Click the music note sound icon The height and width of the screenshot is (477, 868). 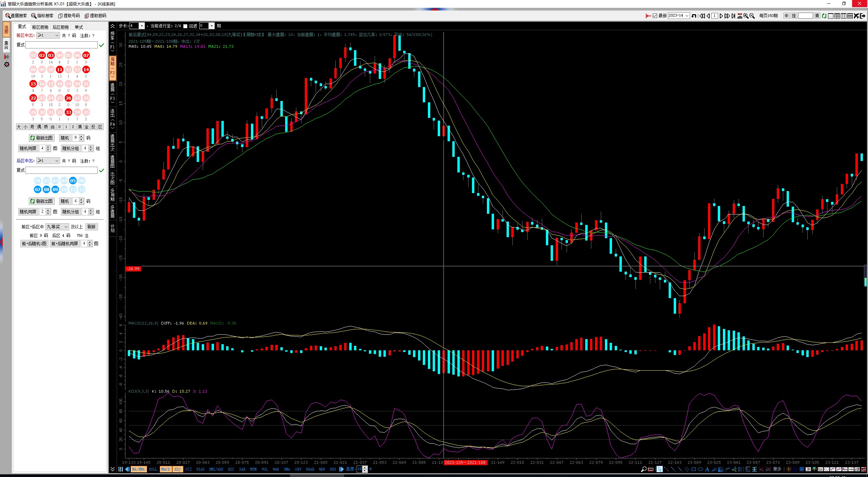click(857, 469)
